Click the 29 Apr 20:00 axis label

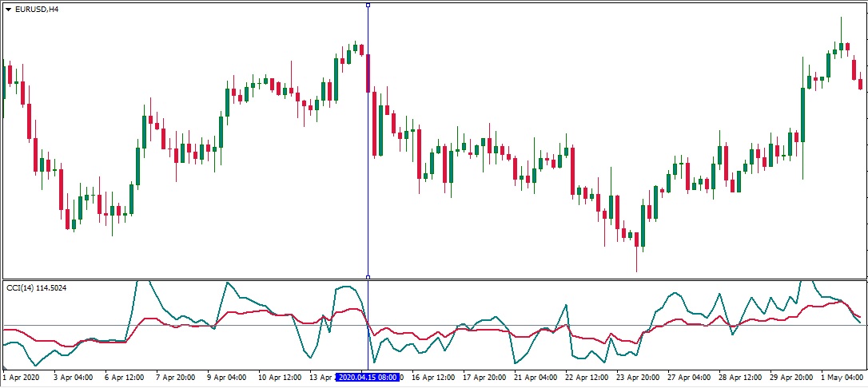[791, 378]
